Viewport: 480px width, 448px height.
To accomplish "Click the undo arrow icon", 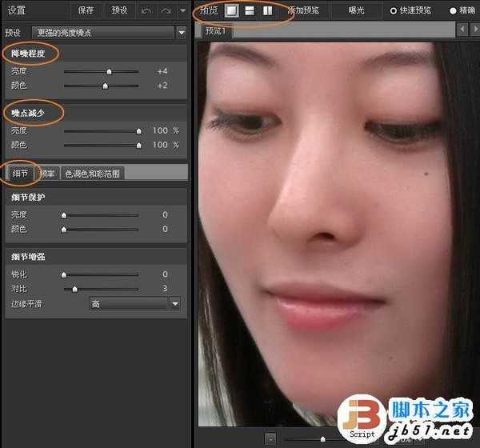I will (146, 10).
